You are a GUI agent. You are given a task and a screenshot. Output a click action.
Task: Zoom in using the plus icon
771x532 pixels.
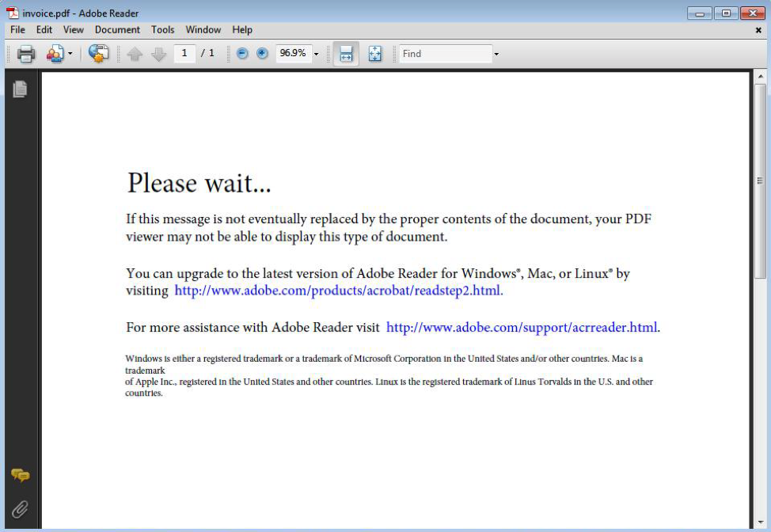pos(262,54)
